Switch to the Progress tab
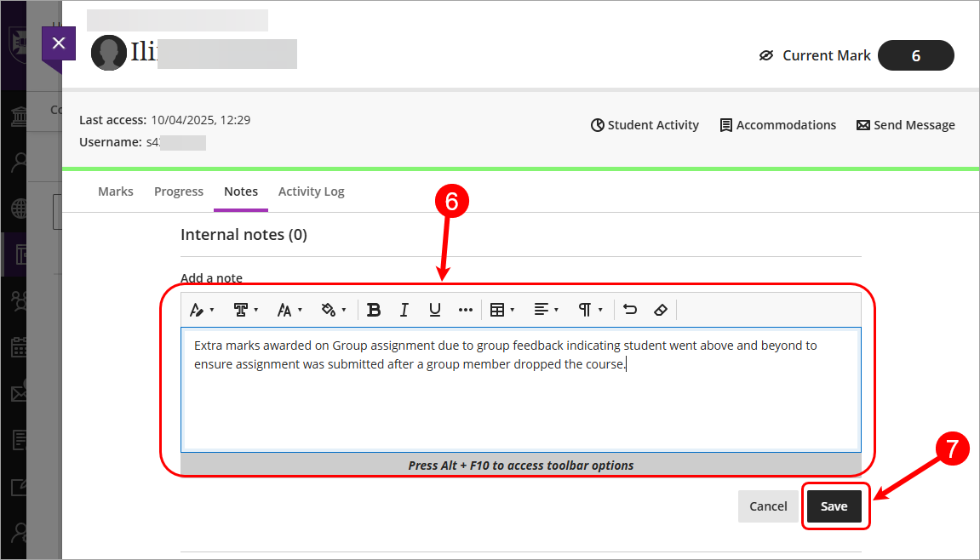980x560 pixels. point(178,191)
